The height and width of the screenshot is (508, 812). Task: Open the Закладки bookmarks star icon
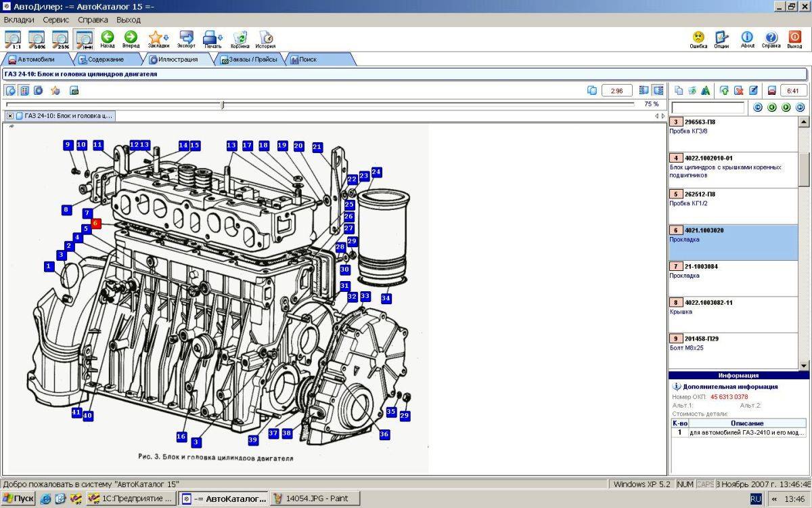point(158,39)
